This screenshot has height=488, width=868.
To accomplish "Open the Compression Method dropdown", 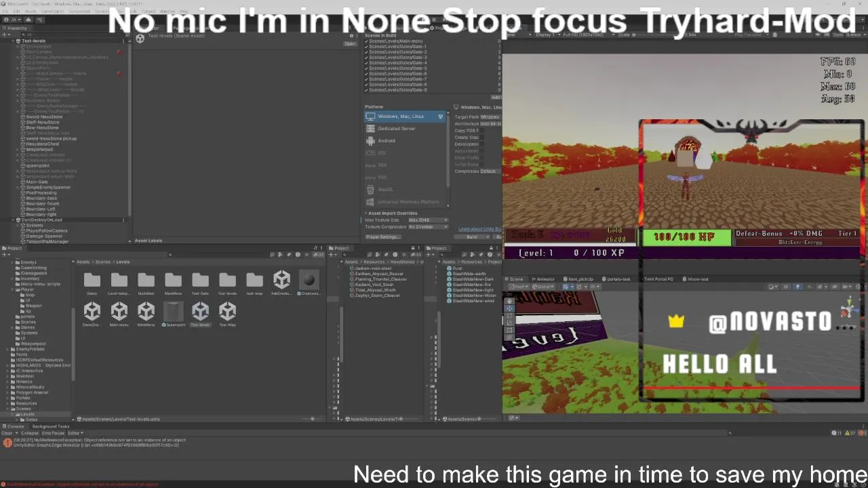I will (490, 171).
